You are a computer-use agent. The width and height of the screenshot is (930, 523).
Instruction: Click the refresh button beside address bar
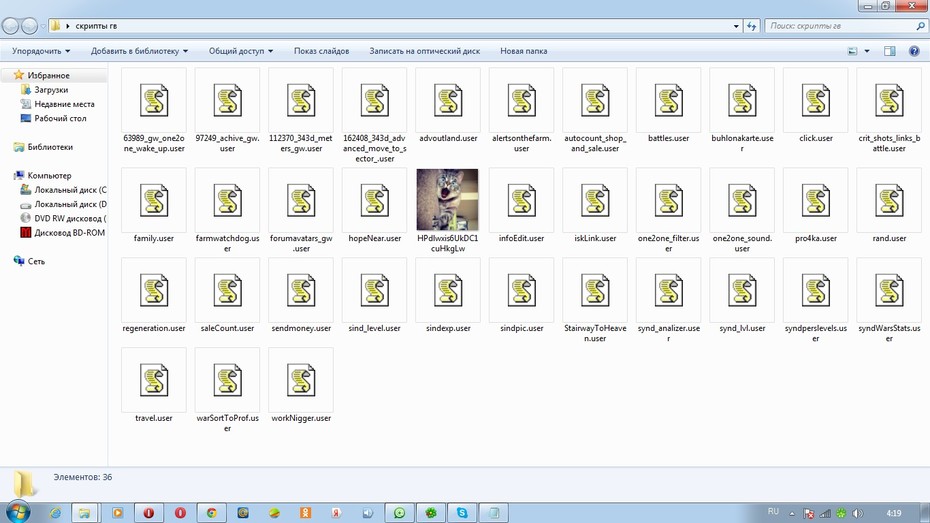pos(751,26)
